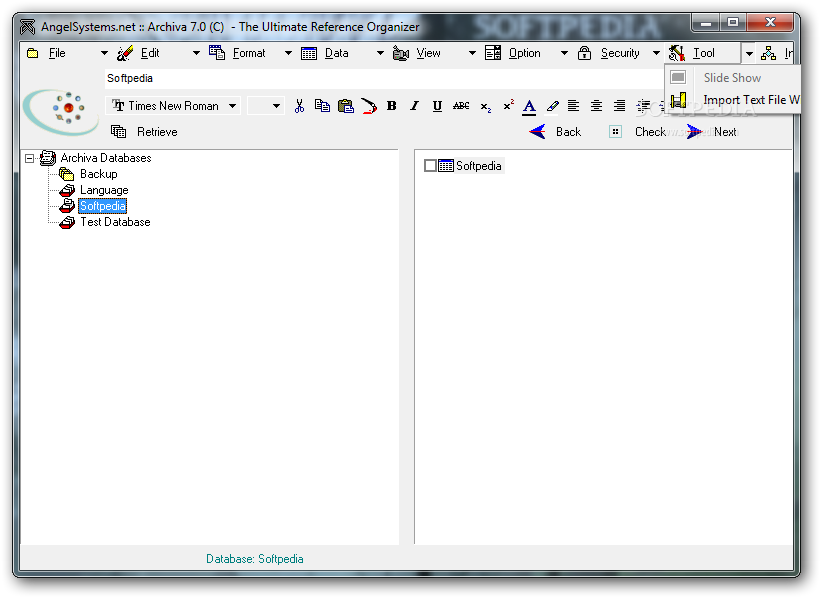Select the Test Database in tree
Screen dimensions: 821x598
point(115,222)
